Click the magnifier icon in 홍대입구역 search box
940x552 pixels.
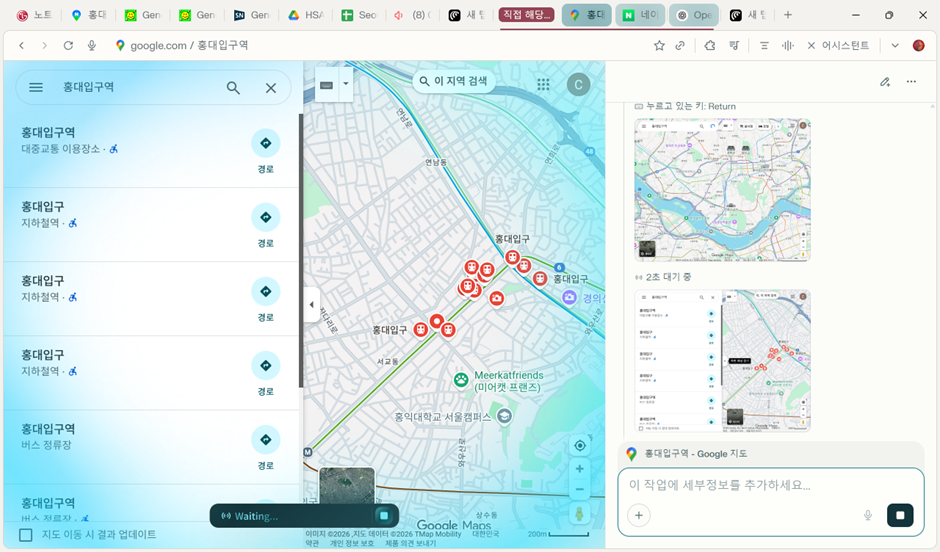tap(233, 88)
